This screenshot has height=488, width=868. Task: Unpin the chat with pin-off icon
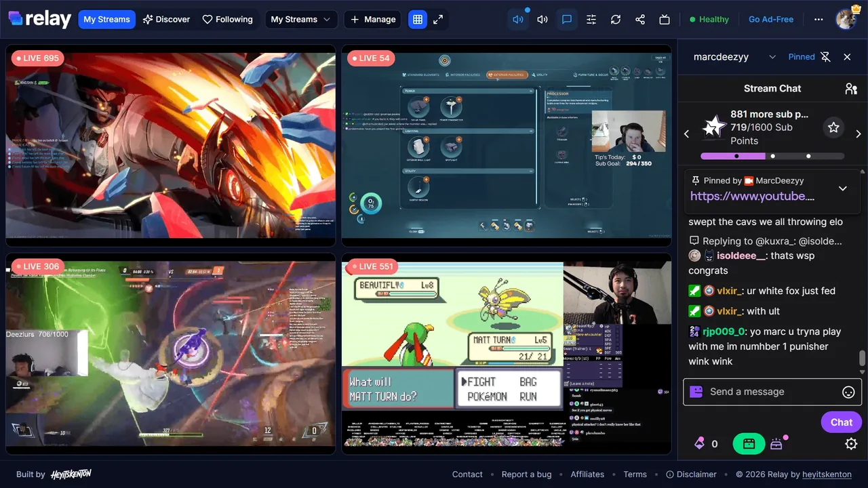point(825,57)
